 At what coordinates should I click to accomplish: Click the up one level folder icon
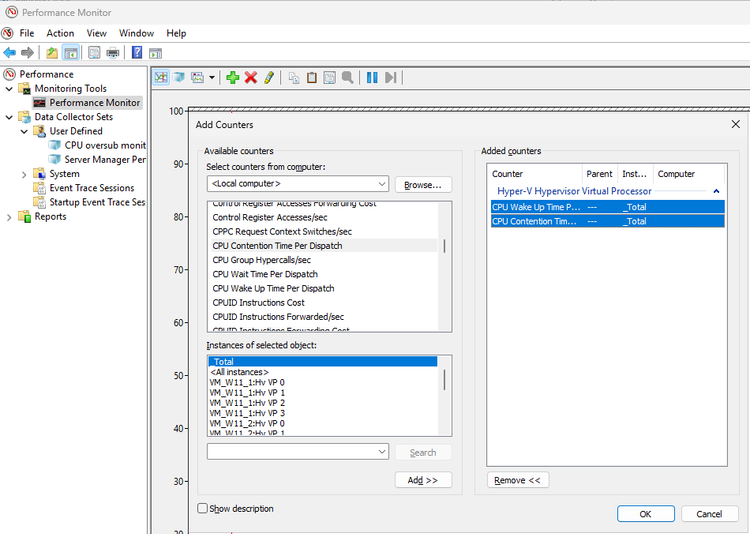tap(52, 52)
